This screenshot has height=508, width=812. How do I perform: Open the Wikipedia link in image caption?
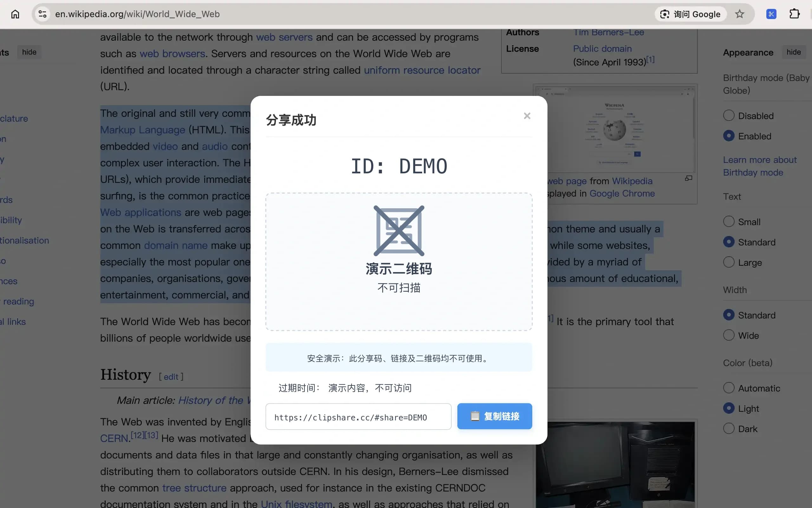632,181
